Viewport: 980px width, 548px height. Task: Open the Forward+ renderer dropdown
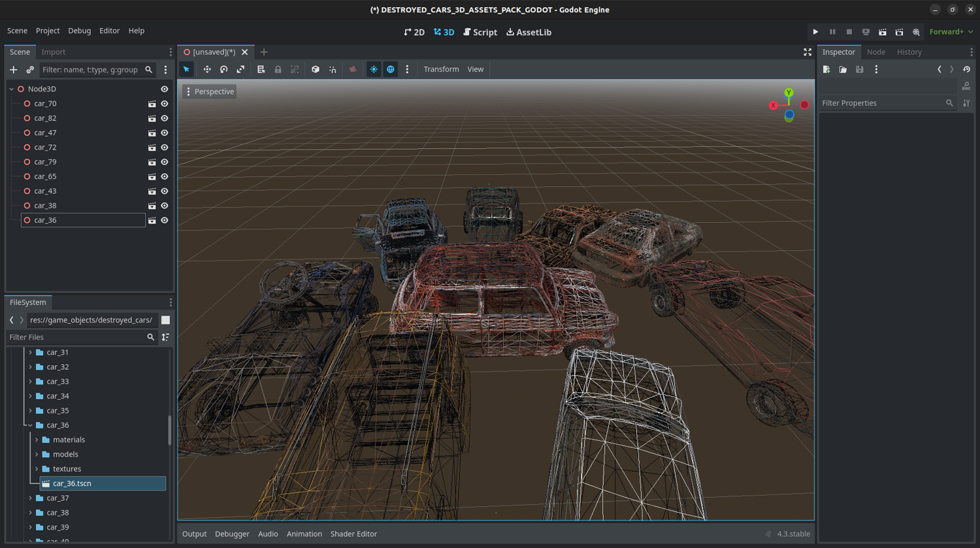point(951,32)
